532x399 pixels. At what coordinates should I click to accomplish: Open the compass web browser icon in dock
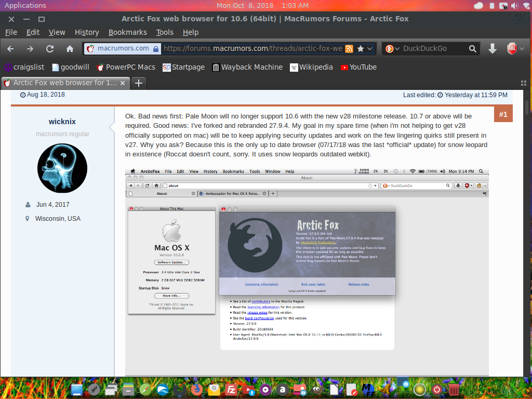[145, 390]
